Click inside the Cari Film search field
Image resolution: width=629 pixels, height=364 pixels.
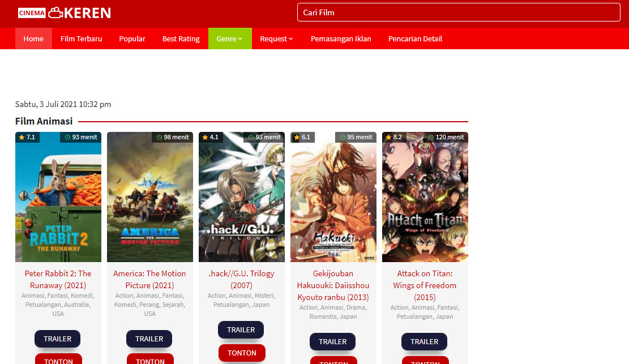tap(459, 12)
